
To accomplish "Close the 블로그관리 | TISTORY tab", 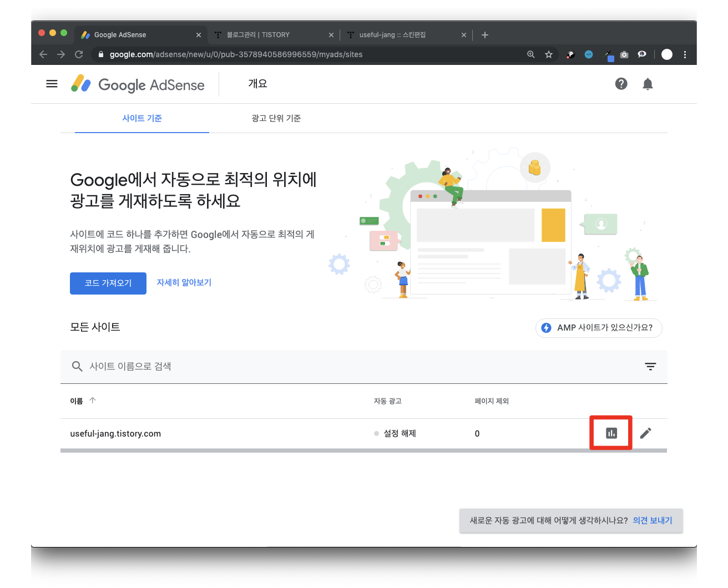I will point(331,35).
